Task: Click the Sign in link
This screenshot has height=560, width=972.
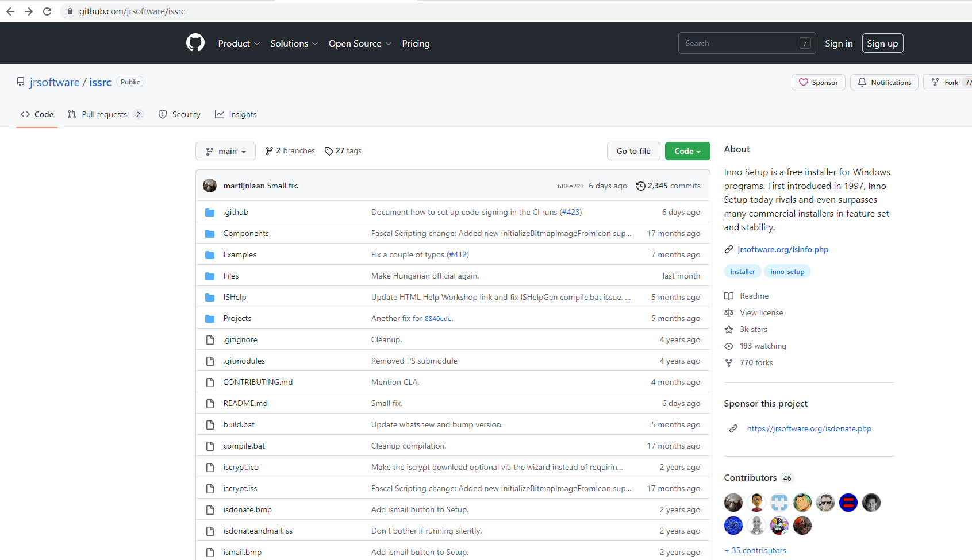Action: [839, 44]
